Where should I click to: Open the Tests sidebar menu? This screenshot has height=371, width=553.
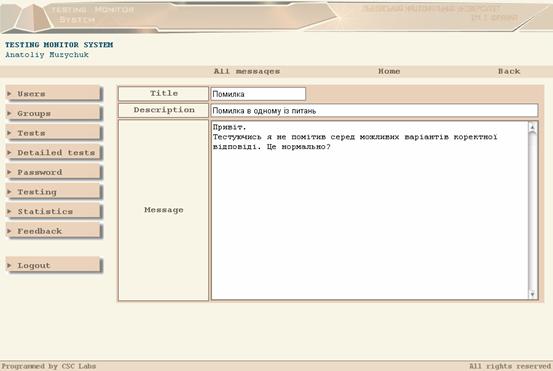54,133
